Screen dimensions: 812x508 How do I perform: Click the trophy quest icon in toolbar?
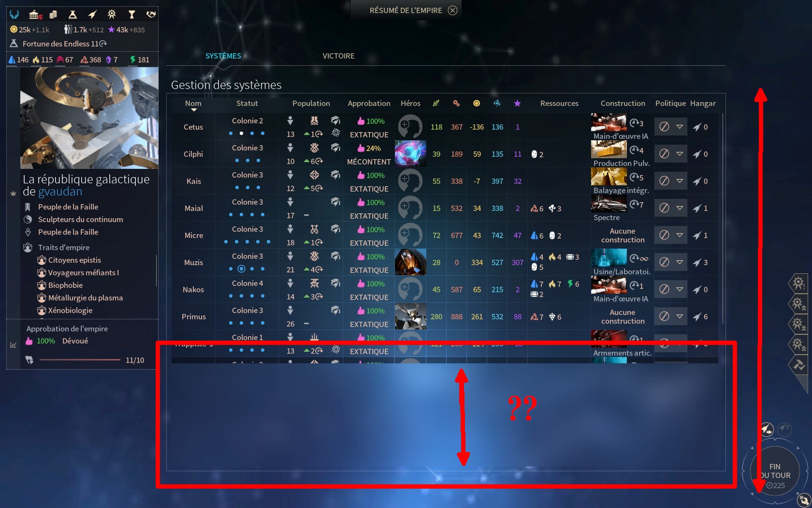pos(131,15)
